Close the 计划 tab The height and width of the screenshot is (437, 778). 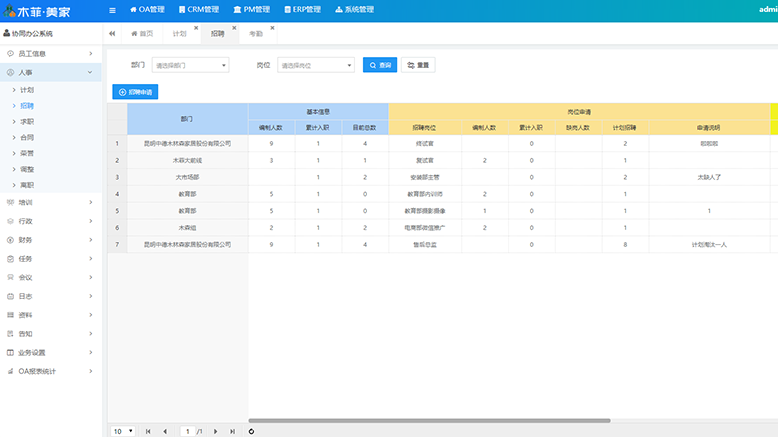tap(196, 28)
